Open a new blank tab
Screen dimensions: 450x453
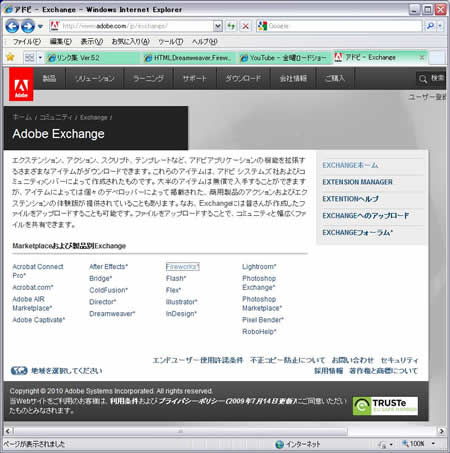(437, 58)
